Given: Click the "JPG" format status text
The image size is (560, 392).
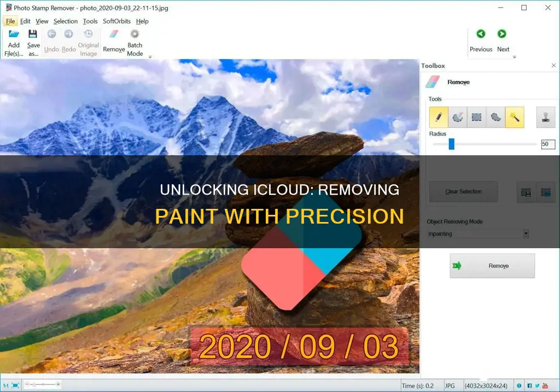Looking at the screenshot, I should [450, 386].
